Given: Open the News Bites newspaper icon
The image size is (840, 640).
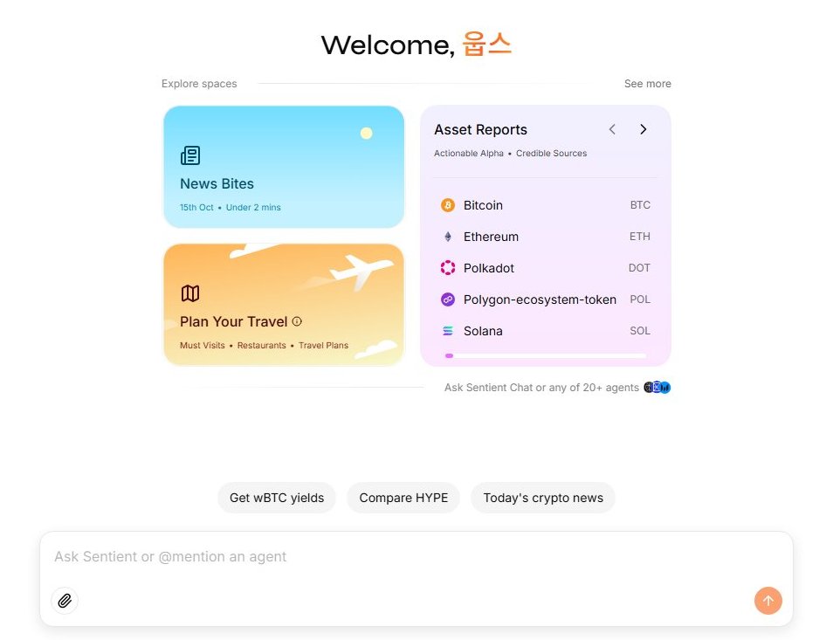Looking at the screenshot, I should (x=190, y=155).
